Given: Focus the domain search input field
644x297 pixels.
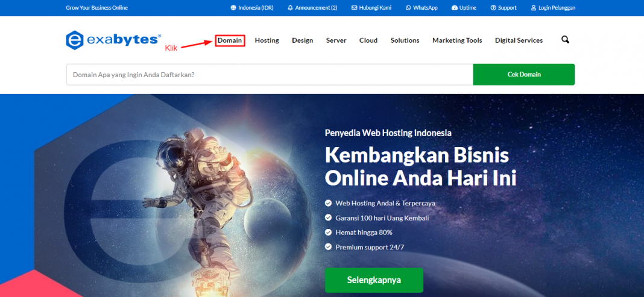Looking at the screenshot, I should point(270,75).
